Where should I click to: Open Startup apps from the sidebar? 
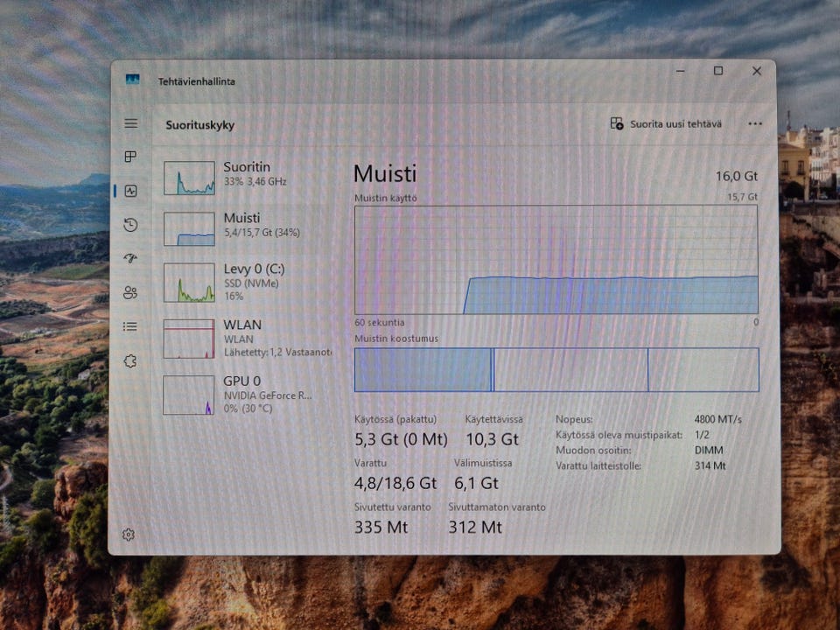coord(130,258)
